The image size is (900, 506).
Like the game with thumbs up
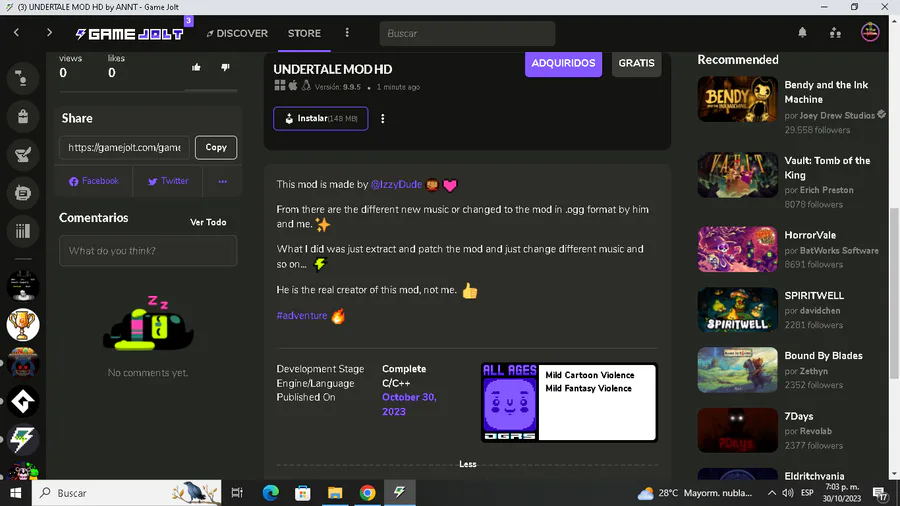click(196, 67)
